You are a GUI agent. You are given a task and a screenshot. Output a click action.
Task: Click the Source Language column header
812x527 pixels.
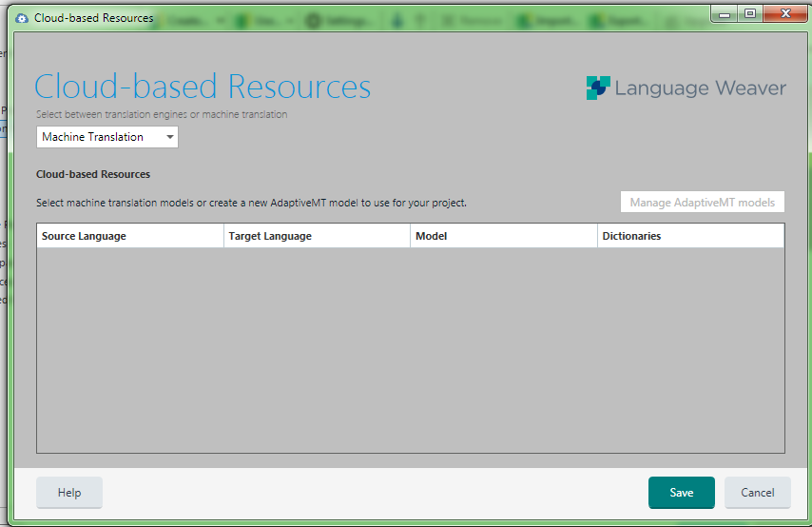(x=130, y=236)
